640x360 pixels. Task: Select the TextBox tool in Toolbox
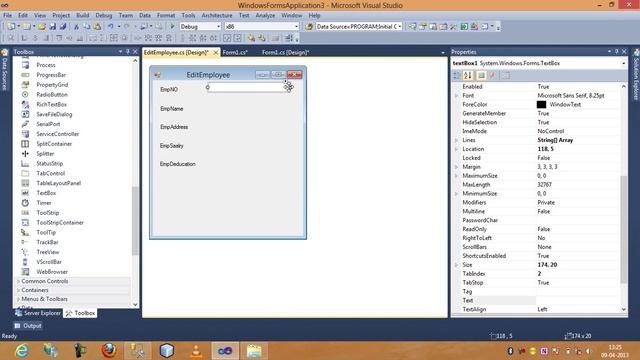point(46,193)
